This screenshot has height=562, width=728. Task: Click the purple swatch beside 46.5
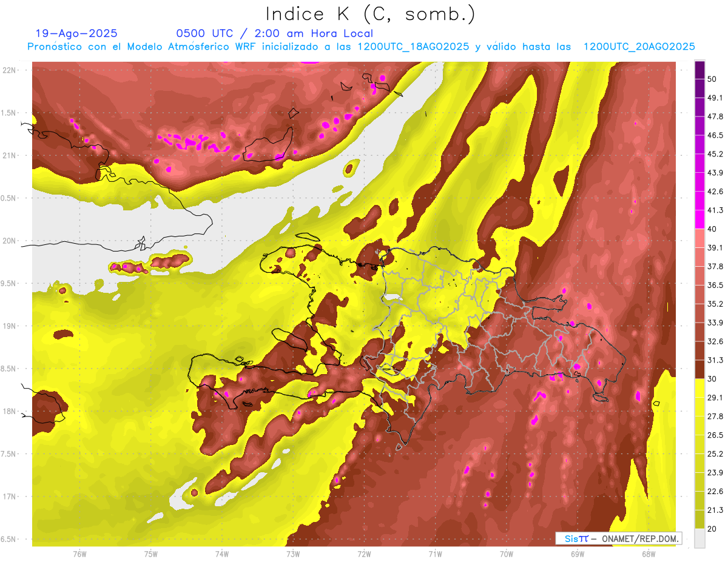click(699, 127)
